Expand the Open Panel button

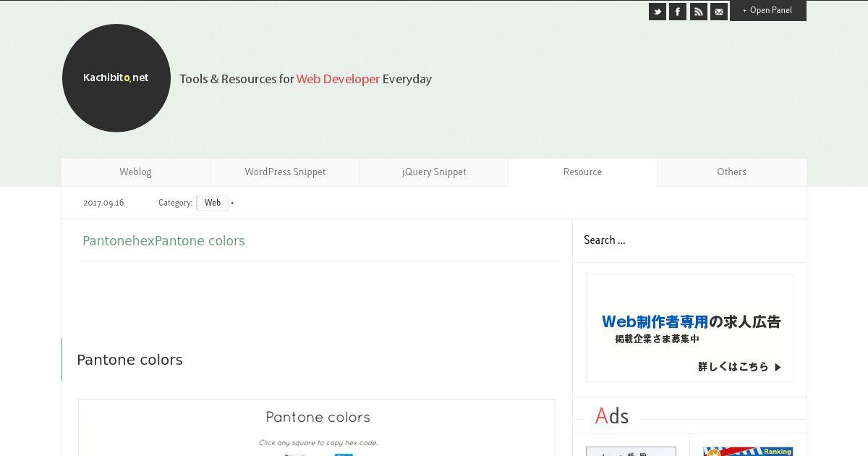(x=768, y=10)
